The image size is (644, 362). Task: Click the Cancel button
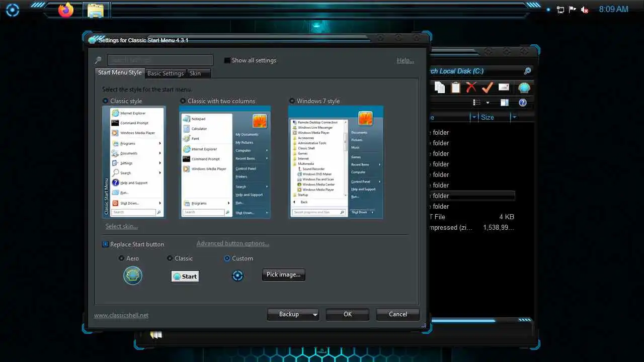point(397,314)
